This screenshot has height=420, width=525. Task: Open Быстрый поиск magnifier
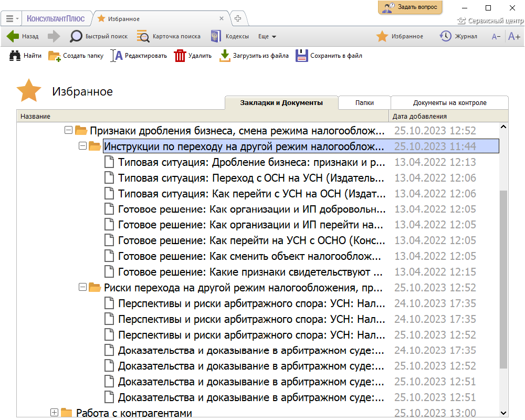tap(99, 36)
